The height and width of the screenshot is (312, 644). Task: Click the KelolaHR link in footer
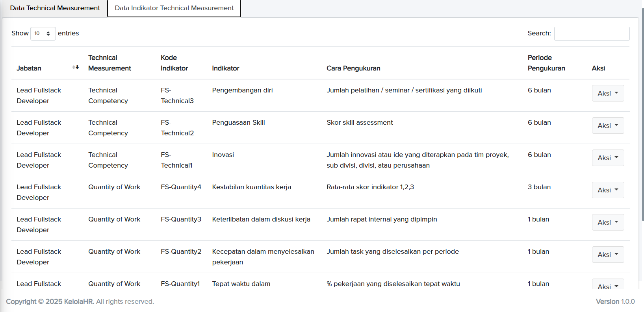(x=79, y=301)
